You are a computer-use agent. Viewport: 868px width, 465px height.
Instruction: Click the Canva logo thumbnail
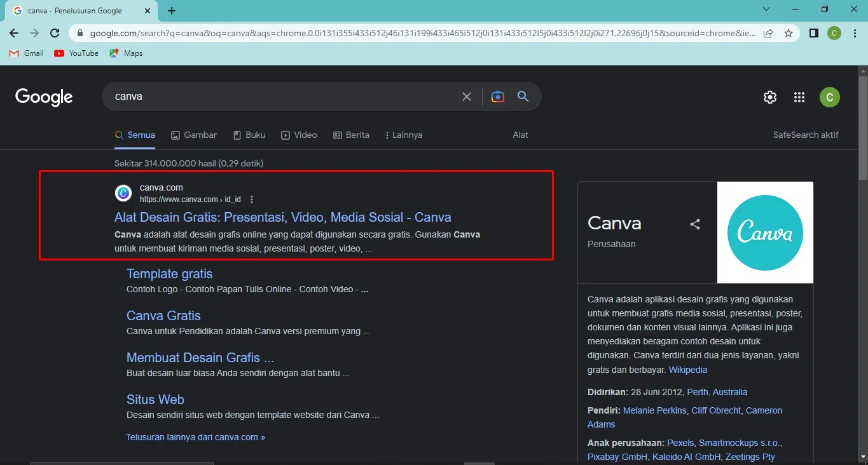point(765,232)
